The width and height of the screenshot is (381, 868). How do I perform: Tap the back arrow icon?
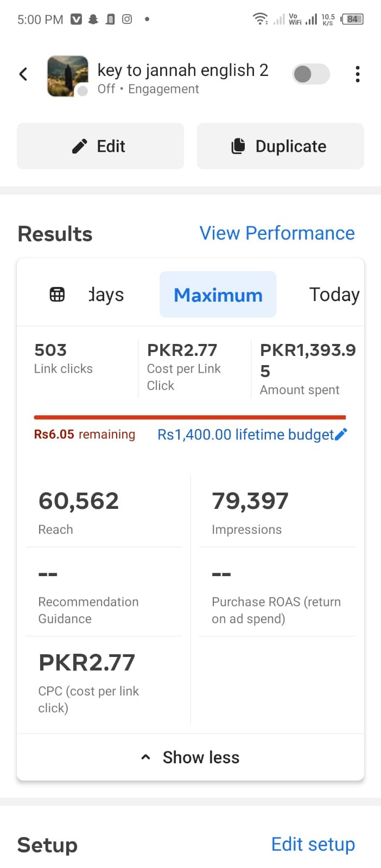[x=23, y=74]
